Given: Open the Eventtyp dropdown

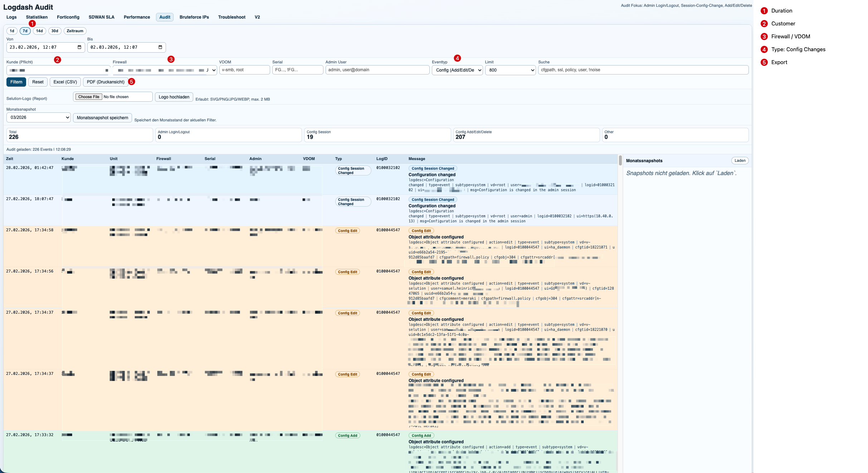Looking at the screenshot, I should (457, 70).
